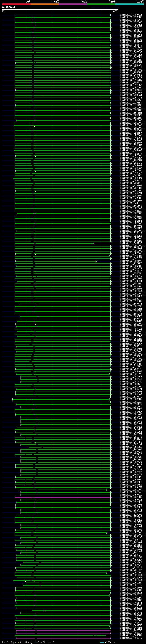Click label UniRef100_Q6K667
This screenshot has width=146, height=644.
click(131, 93)
